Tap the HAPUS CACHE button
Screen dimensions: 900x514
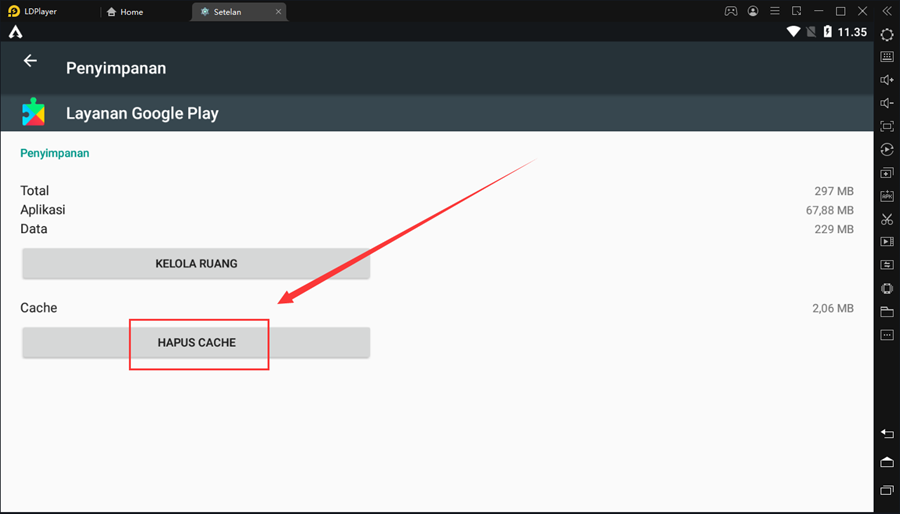197,343
